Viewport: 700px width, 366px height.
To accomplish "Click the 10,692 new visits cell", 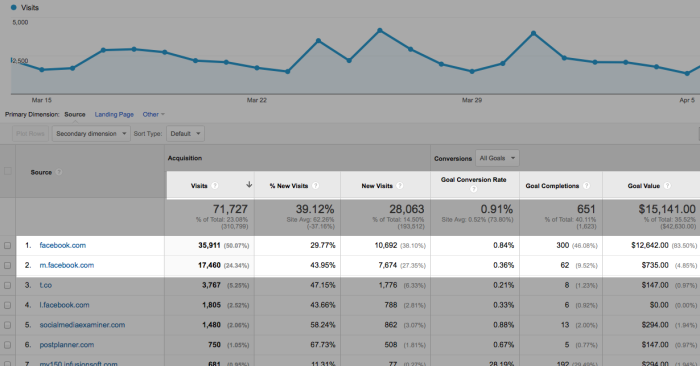I will point(386,245).
